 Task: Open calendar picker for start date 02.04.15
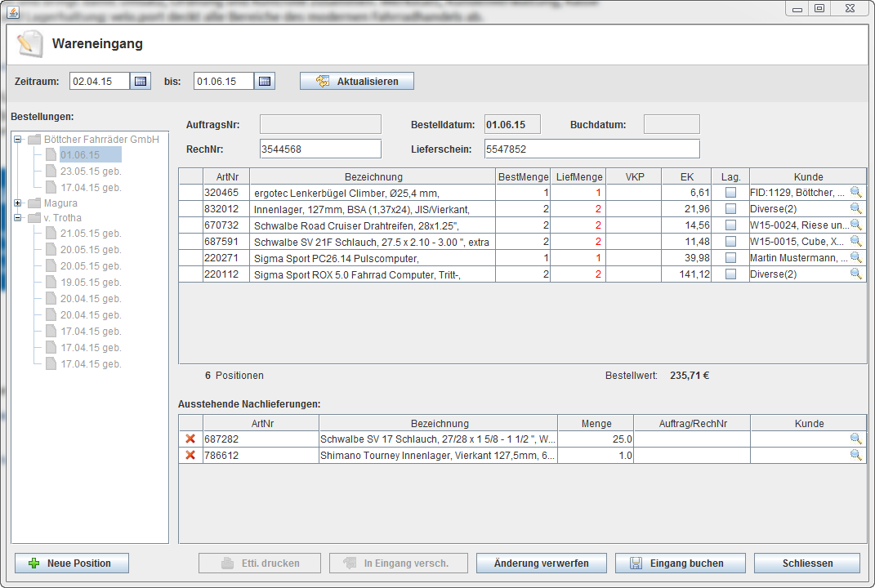coord(141,81)
